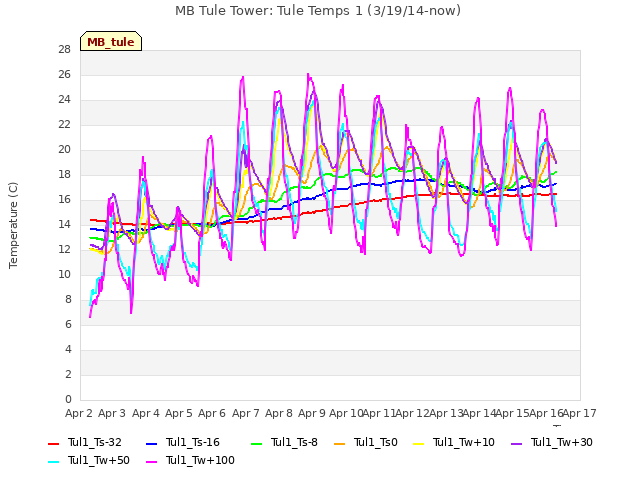640x480 pixels.
Task: Click the 20 y-axis tick label
Action: click(x=64, y=149)
